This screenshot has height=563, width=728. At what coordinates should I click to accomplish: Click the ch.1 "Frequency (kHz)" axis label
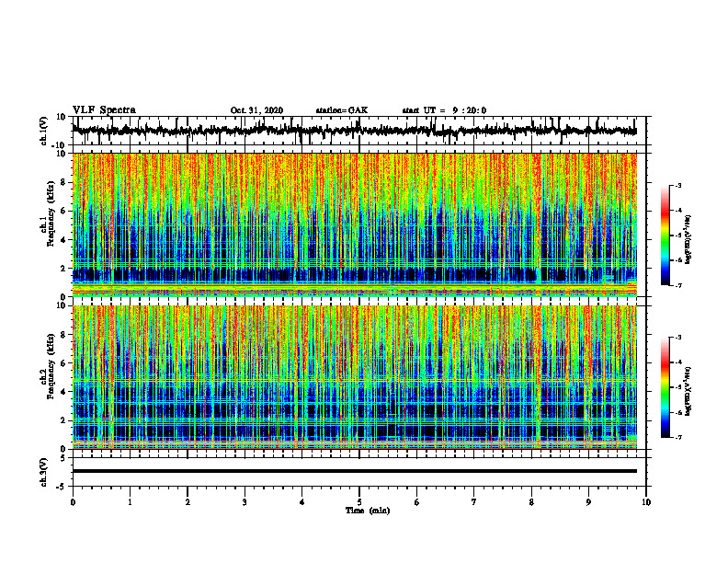pyautogui.click(x=51, y=214)
